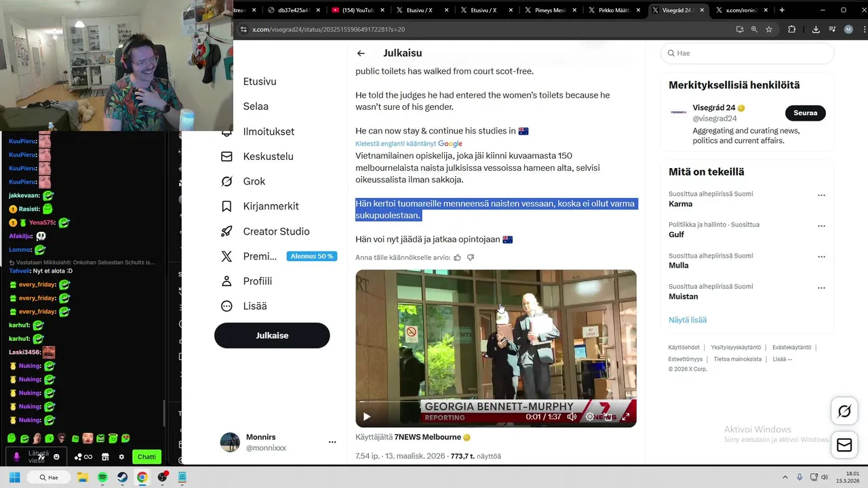Screen dimensions: 868x488
Task: Open the Karma trending topic
Action: point(680,204)
